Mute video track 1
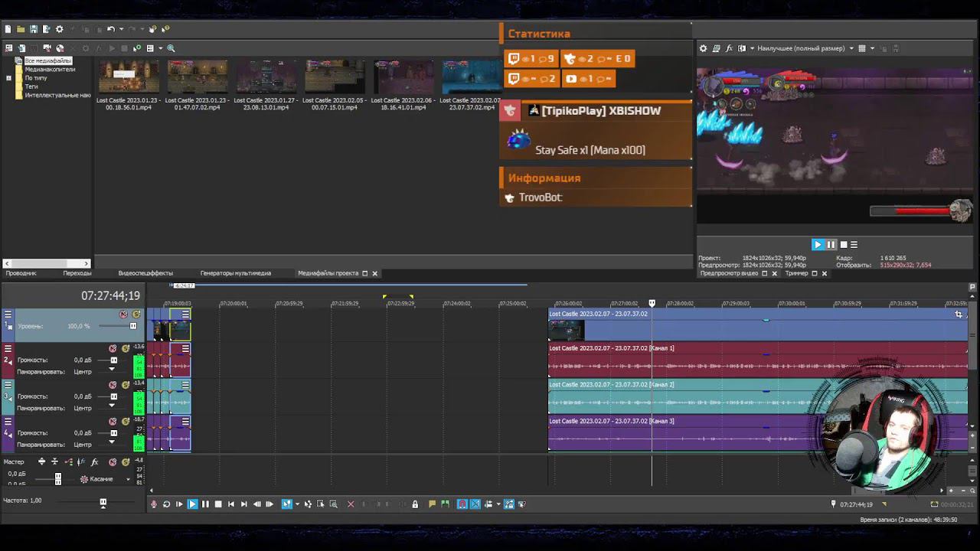This screenshot has width=980, height=551. 123,315
